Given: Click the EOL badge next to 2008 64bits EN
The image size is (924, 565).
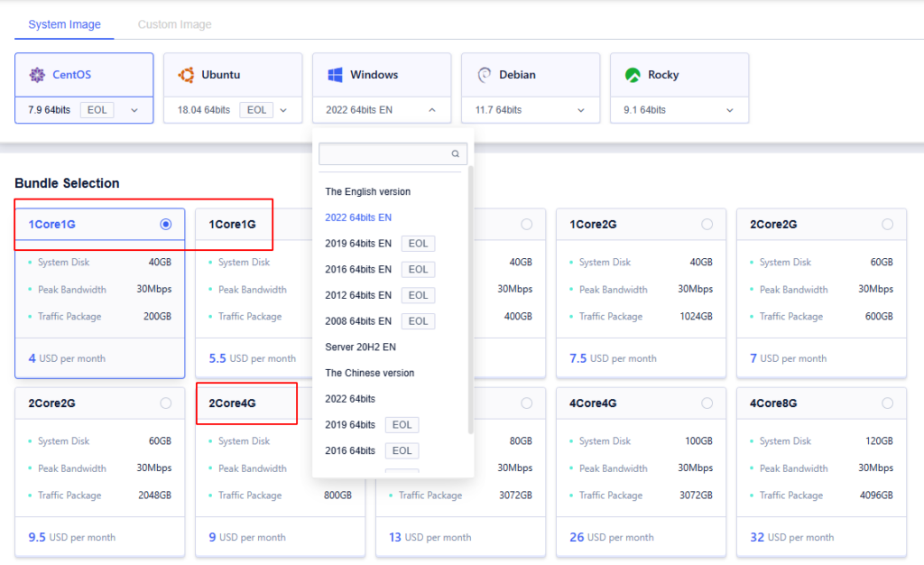Looking at the screenshot, I should point(418,321).
